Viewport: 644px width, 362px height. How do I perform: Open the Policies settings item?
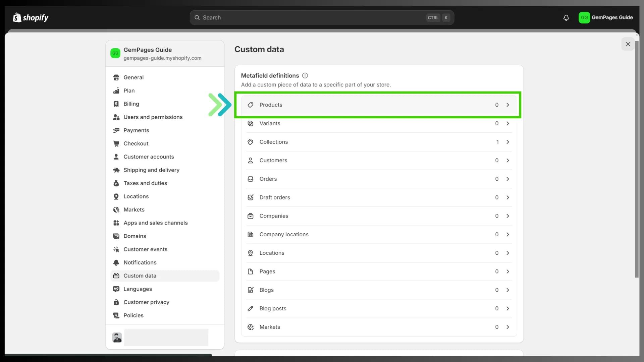pos(165,315)
